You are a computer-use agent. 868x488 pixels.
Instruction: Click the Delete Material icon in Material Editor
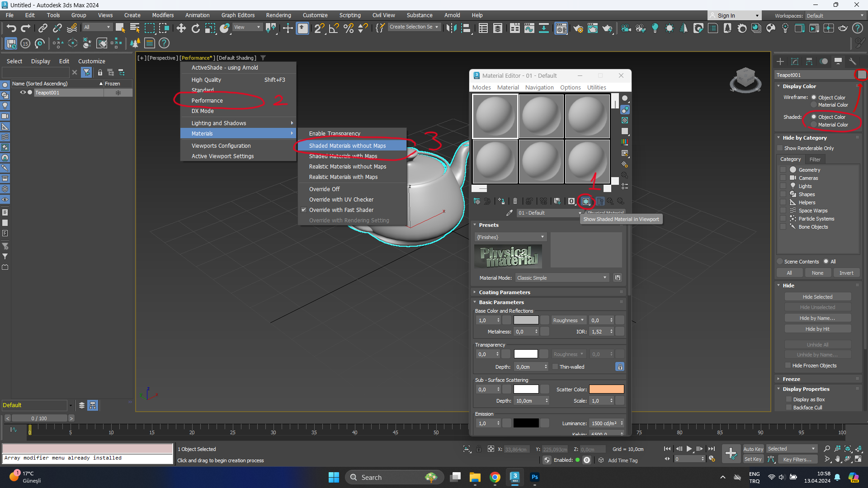point(515,201)
